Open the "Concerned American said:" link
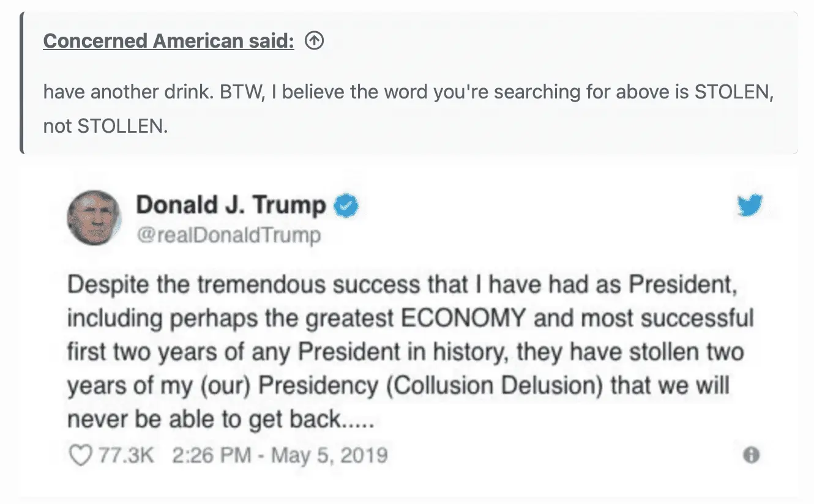Viewport: 814px width, 504px height. click(x=168, y=42)
